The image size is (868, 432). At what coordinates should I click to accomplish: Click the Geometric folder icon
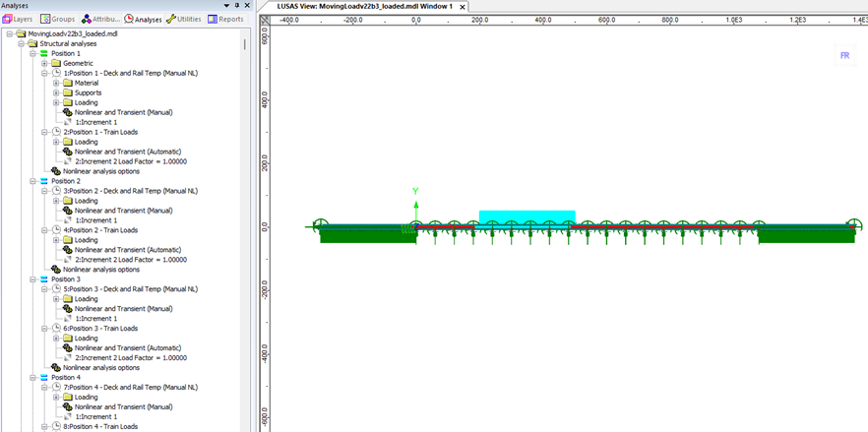(x=56, y=63)
